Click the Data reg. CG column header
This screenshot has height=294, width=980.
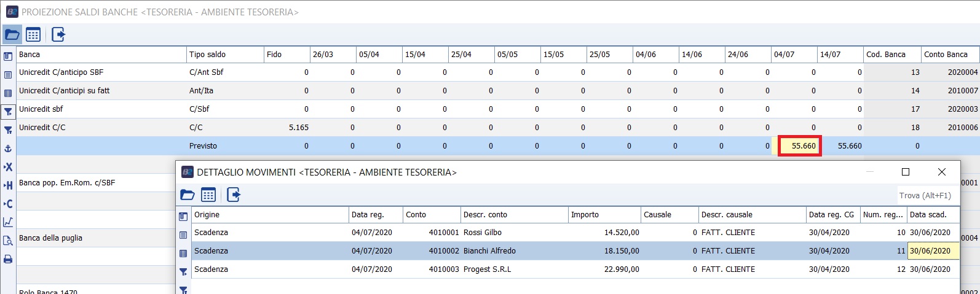[832, 215]
